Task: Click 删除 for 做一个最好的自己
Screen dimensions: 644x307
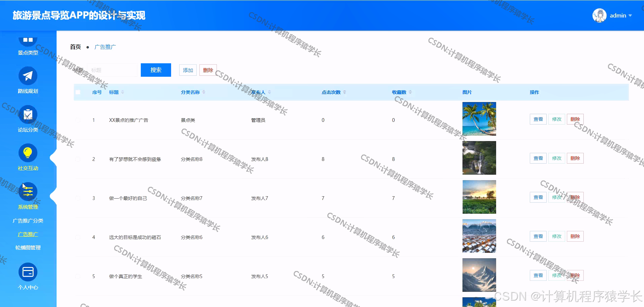Action: click(x=575, y=197)
